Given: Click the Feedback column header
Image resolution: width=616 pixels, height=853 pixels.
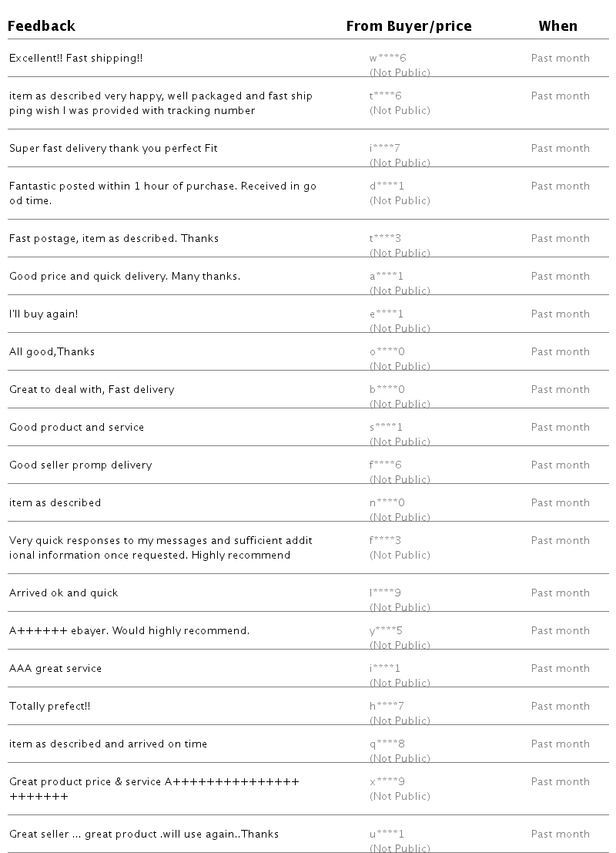Looking at the screenshot, I should [42, 26].
